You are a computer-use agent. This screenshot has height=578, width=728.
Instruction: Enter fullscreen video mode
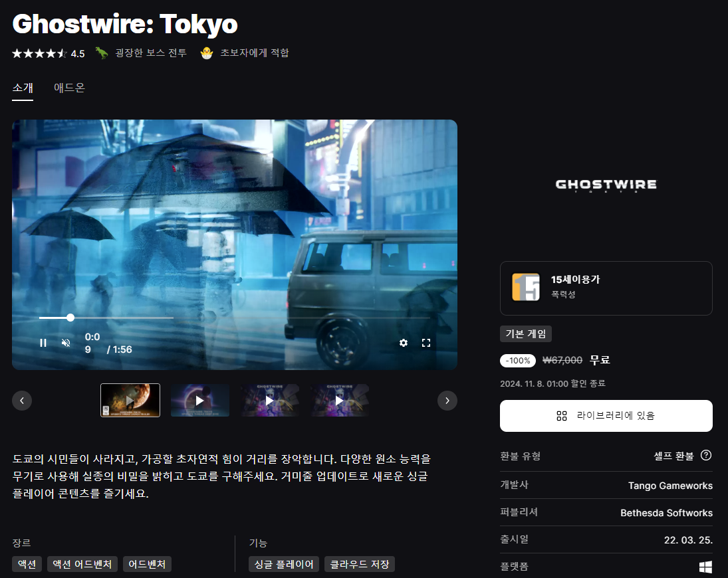tap(426, 343)
